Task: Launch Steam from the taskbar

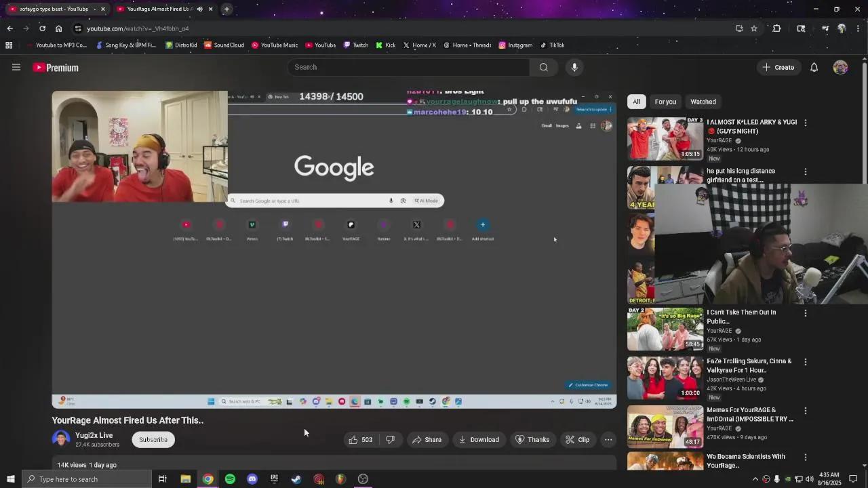Action: tap(296, 479)
